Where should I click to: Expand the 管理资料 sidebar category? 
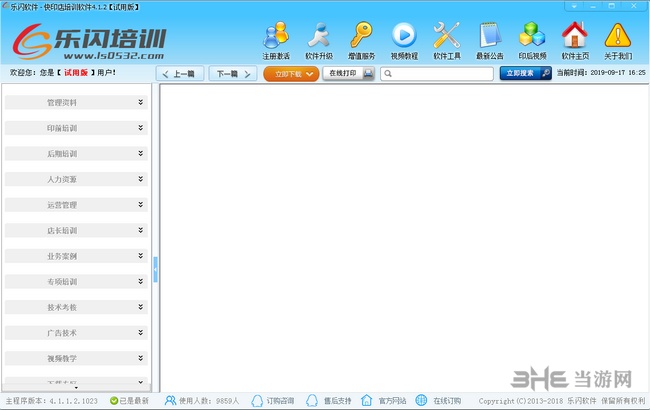[x=76, y=102]
